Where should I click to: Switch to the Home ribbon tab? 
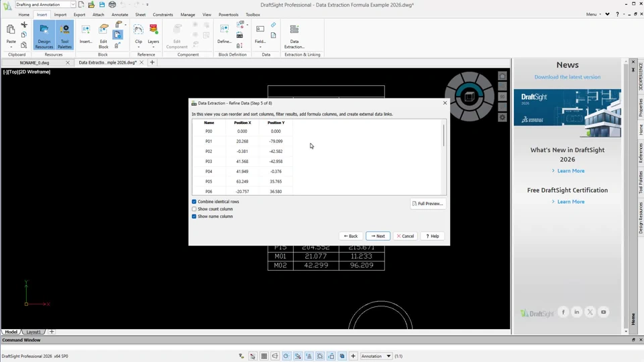(24, 14)
